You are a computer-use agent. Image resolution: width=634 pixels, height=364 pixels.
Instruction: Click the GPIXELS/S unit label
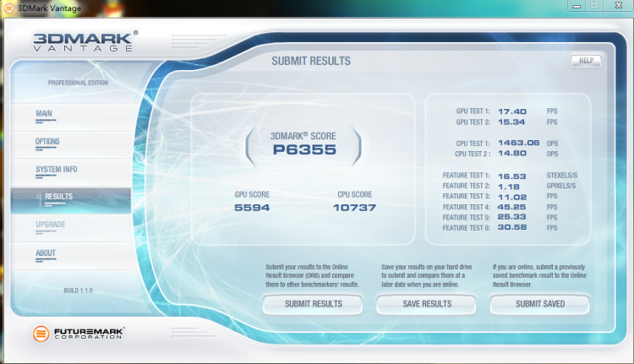click(561, 186)
